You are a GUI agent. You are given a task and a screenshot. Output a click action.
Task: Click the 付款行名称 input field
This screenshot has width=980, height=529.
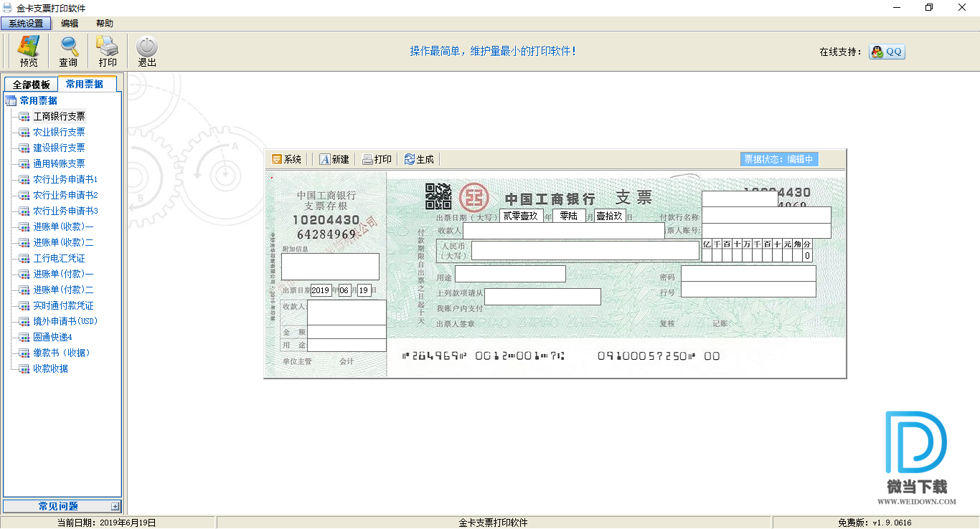(766, 215)
